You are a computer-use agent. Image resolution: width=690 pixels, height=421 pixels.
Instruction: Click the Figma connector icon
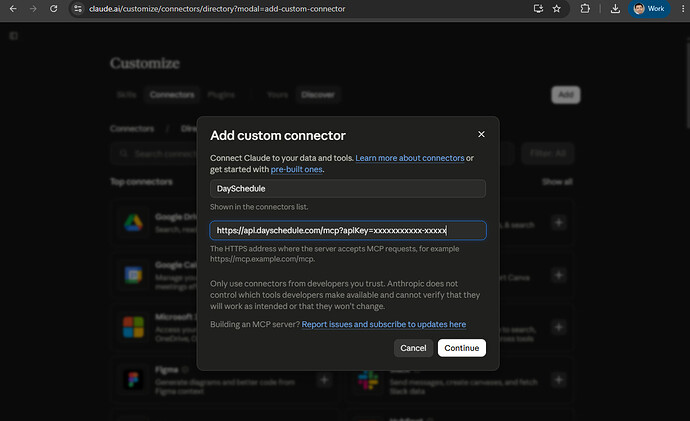(133, 380)
